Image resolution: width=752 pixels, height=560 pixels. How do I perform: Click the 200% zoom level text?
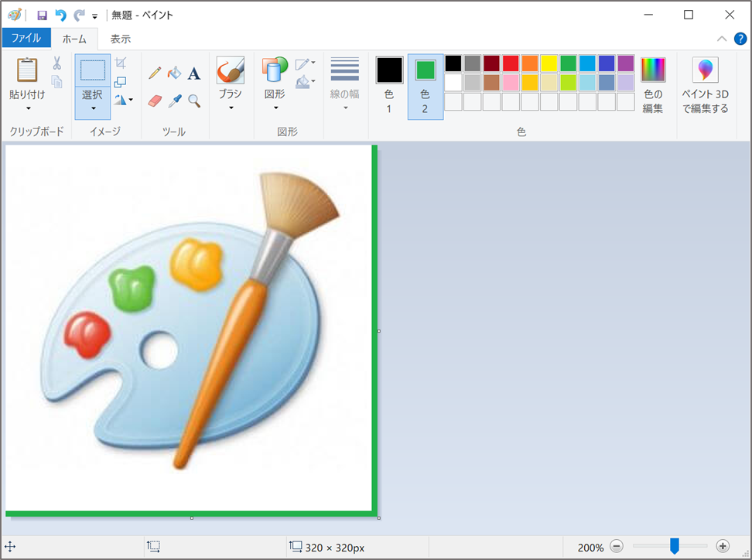[x=590, y=547]
